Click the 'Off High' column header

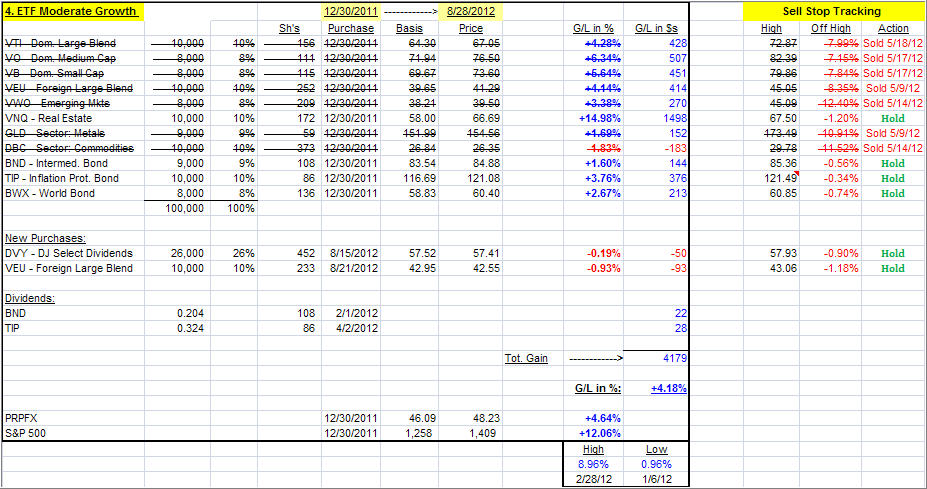point(831,28)
